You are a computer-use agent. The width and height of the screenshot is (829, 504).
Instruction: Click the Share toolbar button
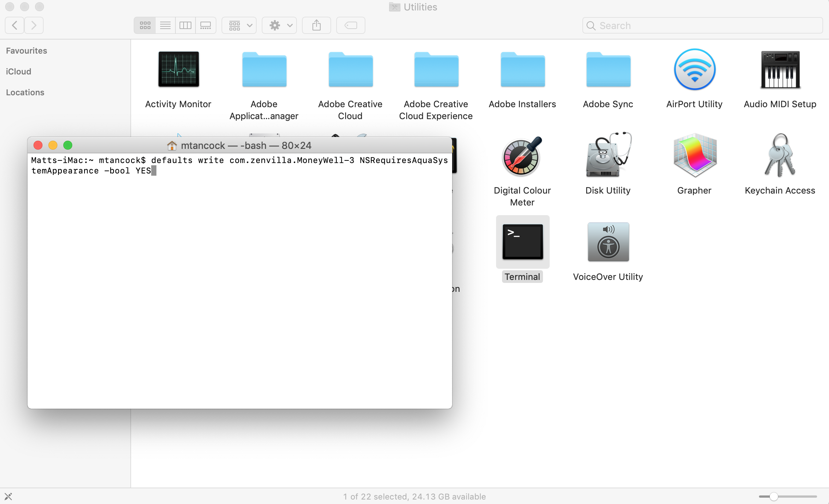317,26
